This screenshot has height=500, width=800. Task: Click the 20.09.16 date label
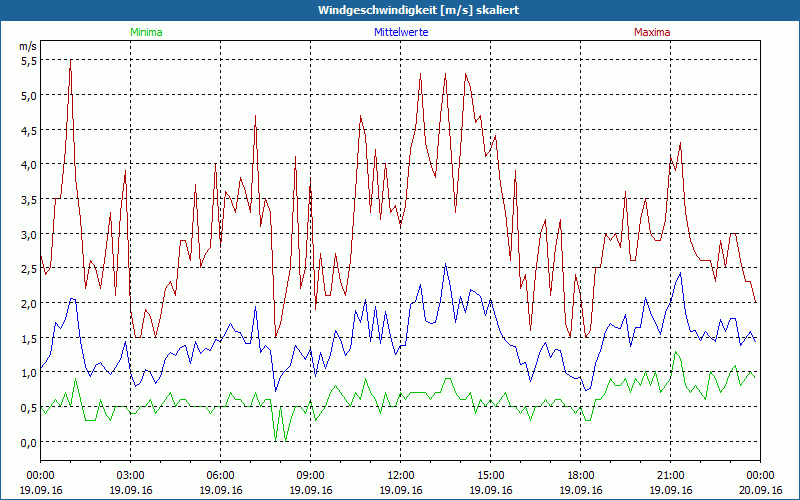tap(759, 490)
